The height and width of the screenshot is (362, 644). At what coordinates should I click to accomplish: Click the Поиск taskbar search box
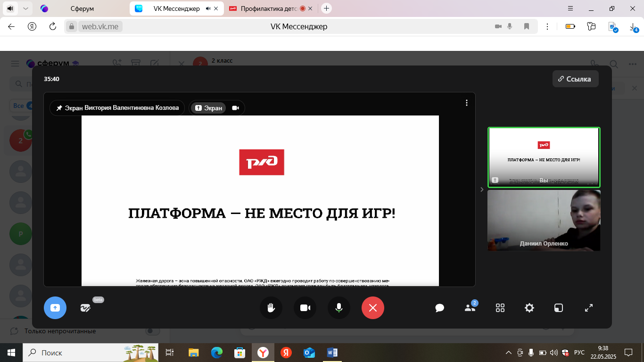pyautogui.click(x=90, y=353)
